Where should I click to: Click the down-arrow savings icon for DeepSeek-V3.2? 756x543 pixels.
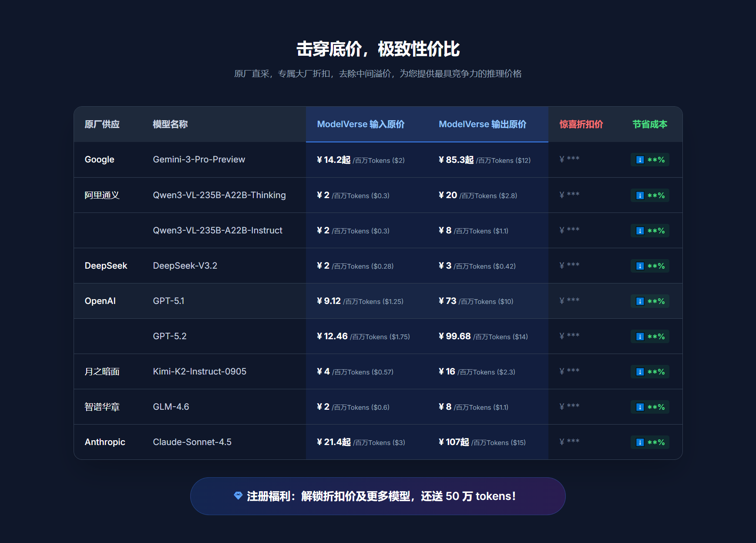coord(640,266)
